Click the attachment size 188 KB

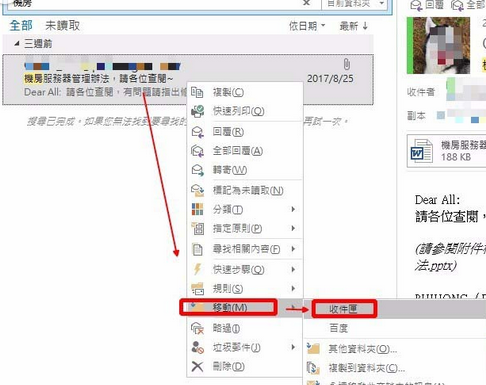click(456, 157)
